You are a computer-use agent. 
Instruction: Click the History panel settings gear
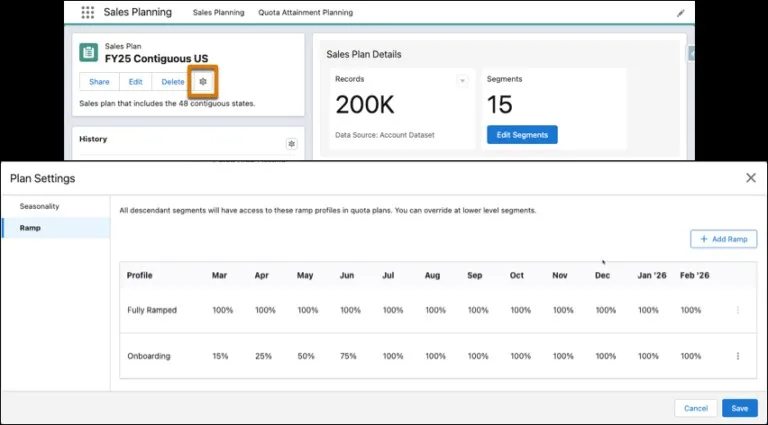point(291,144)
